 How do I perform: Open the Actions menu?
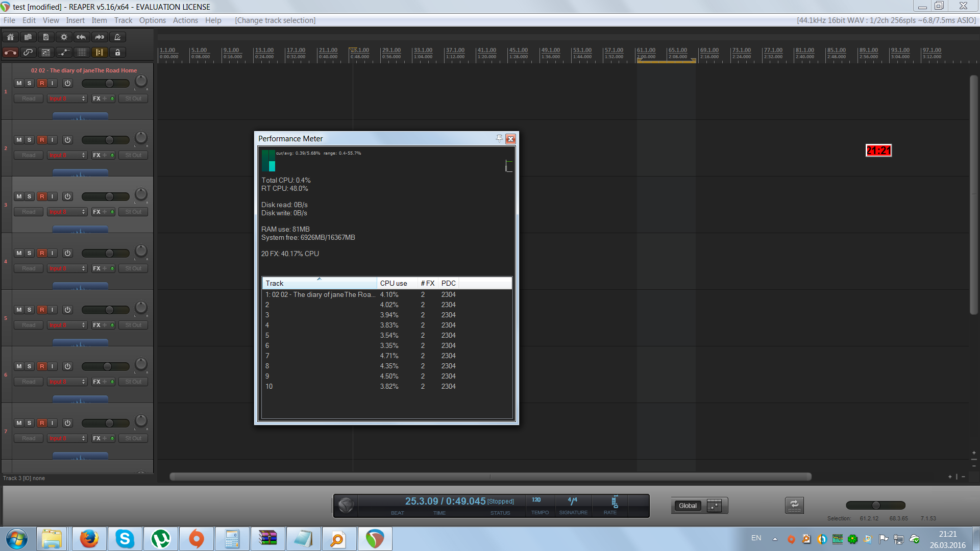(185, 20)
